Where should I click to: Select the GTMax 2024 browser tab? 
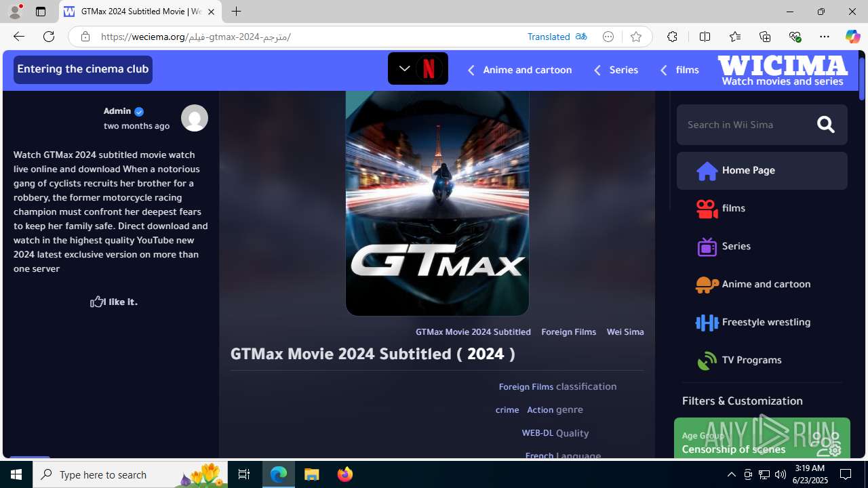[x=140, y=12]
